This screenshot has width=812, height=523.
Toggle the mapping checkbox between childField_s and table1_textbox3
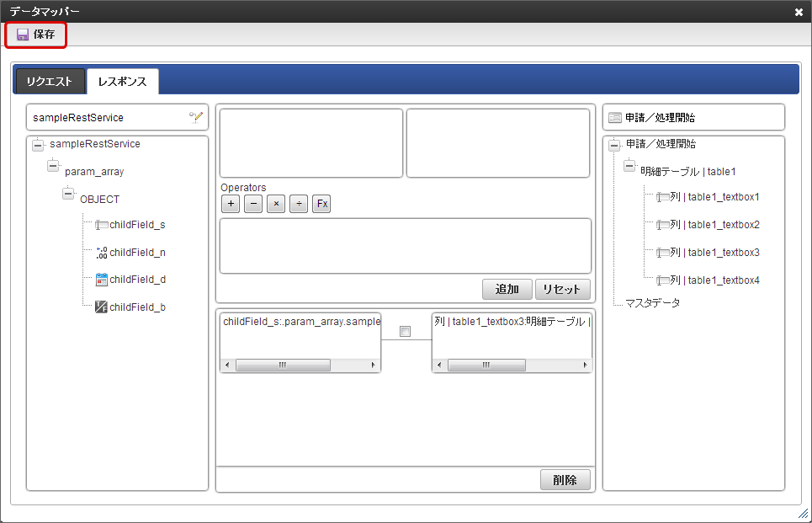[x=405, y=331]
